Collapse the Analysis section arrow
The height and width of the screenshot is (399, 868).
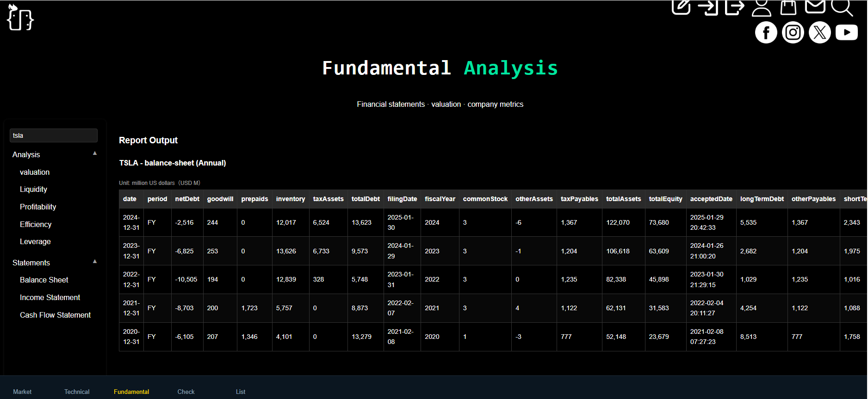[95, 153]
